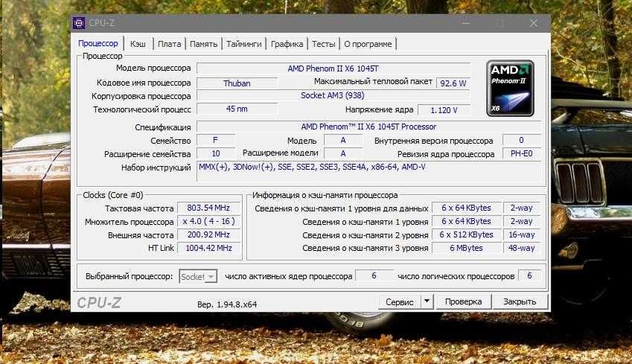Switch to the Плата tab
The height and width of the screenshot is (364, 632).
tap(169, 44)
